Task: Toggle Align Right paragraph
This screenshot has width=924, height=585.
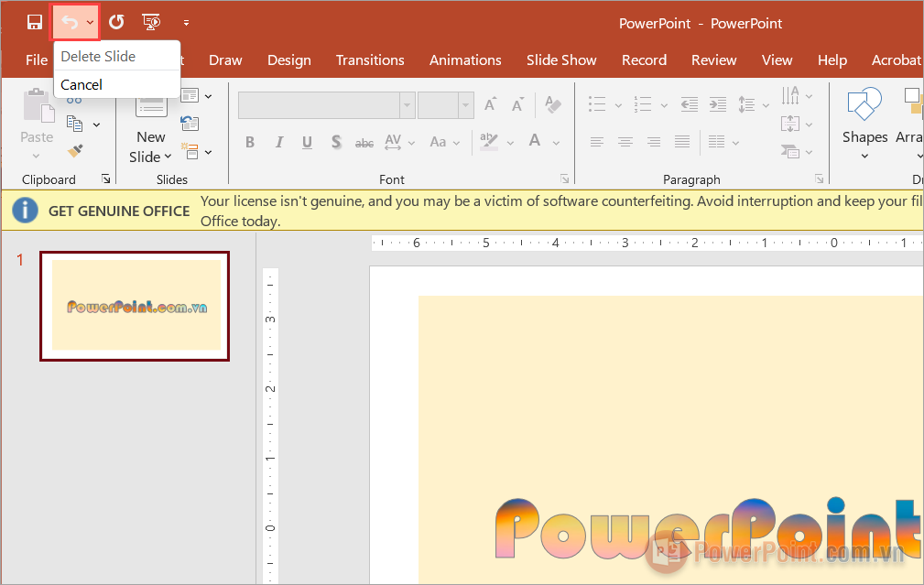Action: point(654,142)
